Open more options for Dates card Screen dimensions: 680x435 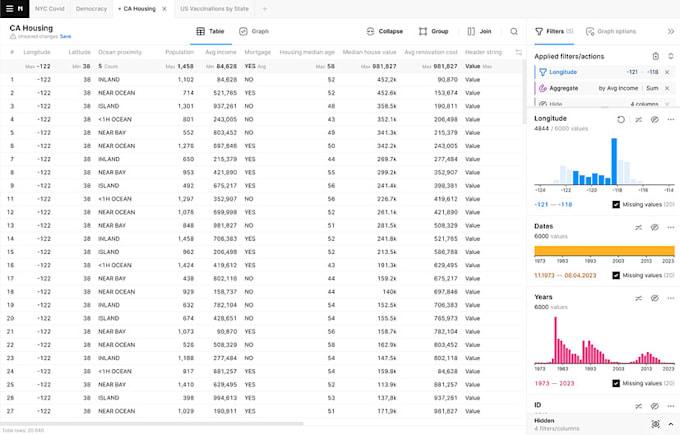pos(670,227)
